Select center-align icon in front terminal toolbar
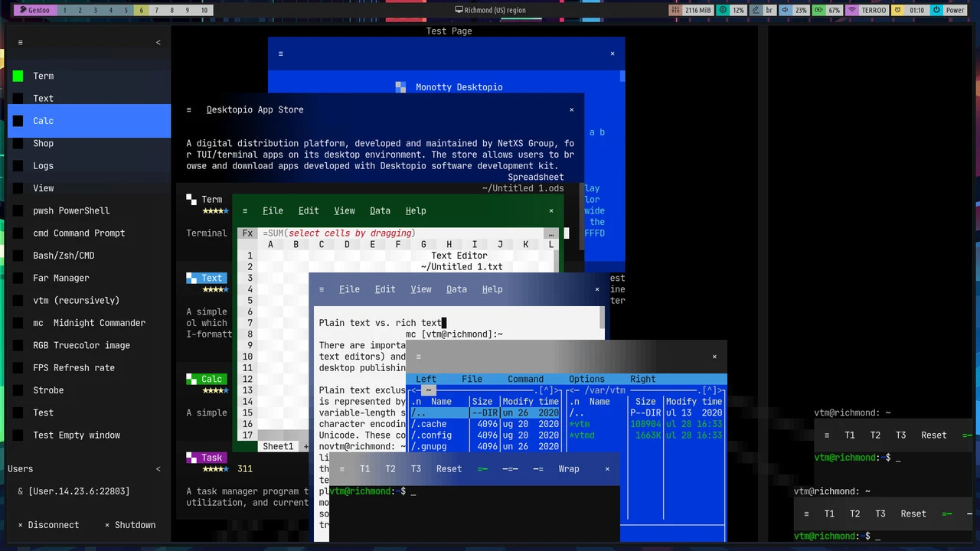980x551 pixels. (x=510, y=469)
